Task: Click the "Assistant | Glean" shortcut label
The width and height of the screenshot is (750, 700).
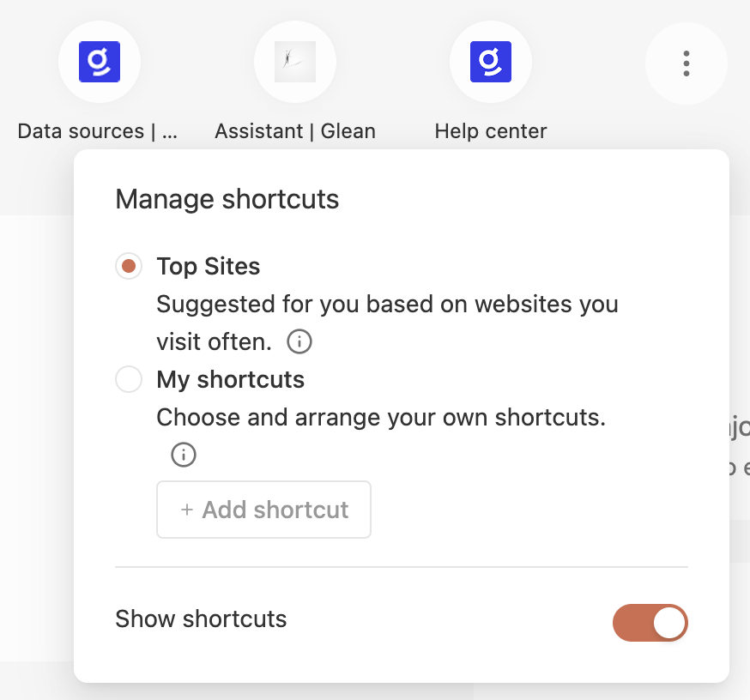Action: click(x=295, y=131)
